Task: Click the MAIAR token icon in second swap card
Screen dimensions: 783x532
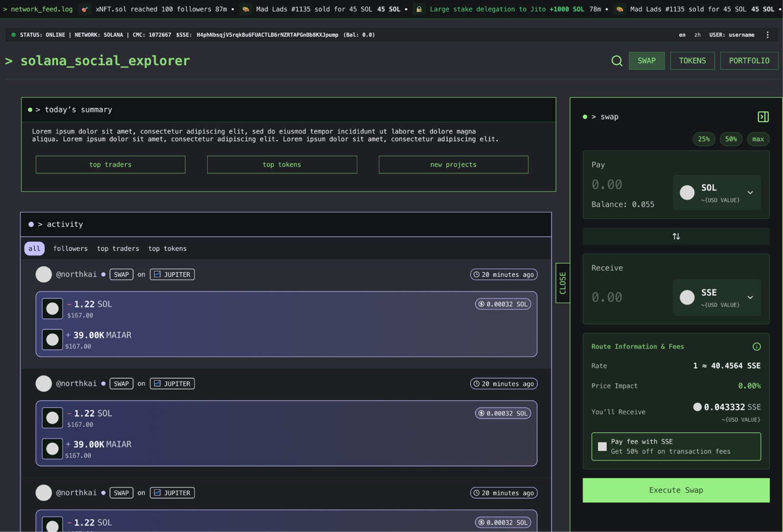Action: coord(52,448)
